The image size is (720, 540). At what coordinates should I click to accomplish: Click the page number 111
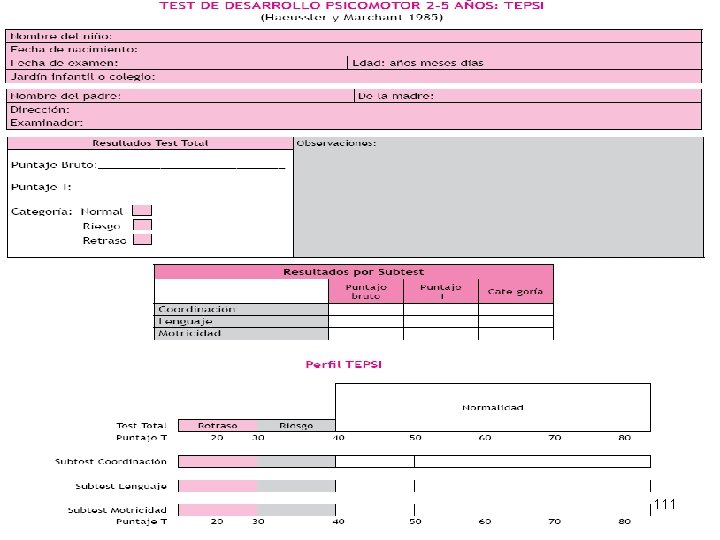664,504
